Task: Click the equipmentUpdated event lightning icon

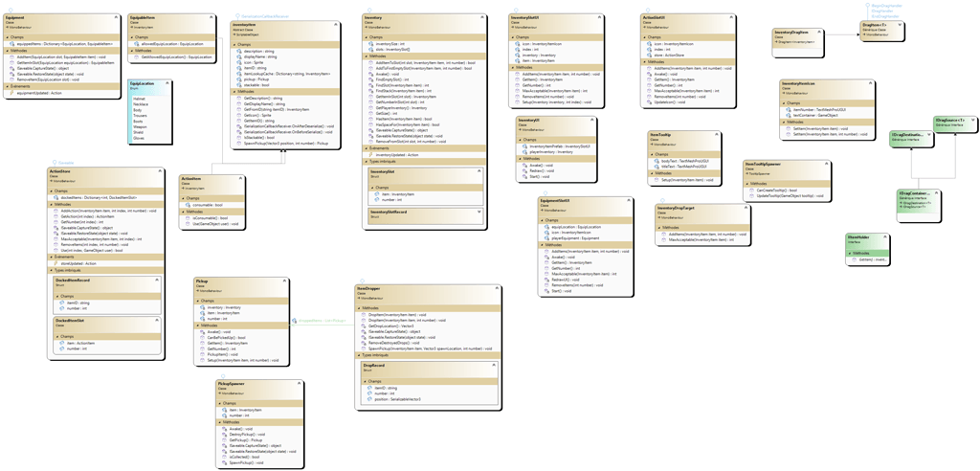Action: click(13, 93)
